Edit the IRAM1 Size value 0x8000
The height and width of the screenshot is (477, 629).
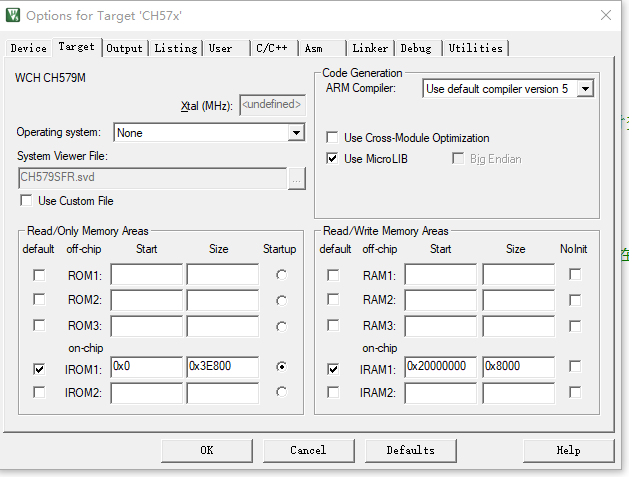click(519, 367)
